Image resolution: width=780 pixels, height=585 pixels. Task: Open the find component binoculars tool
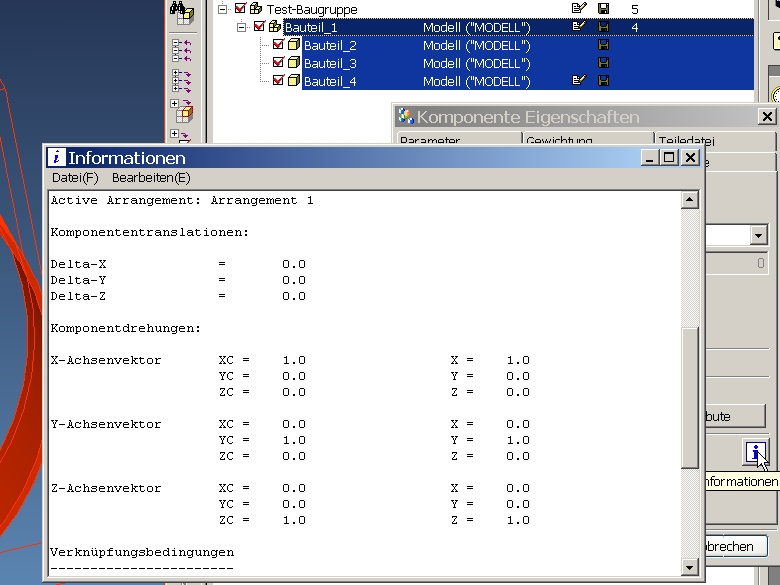(182, 12)
